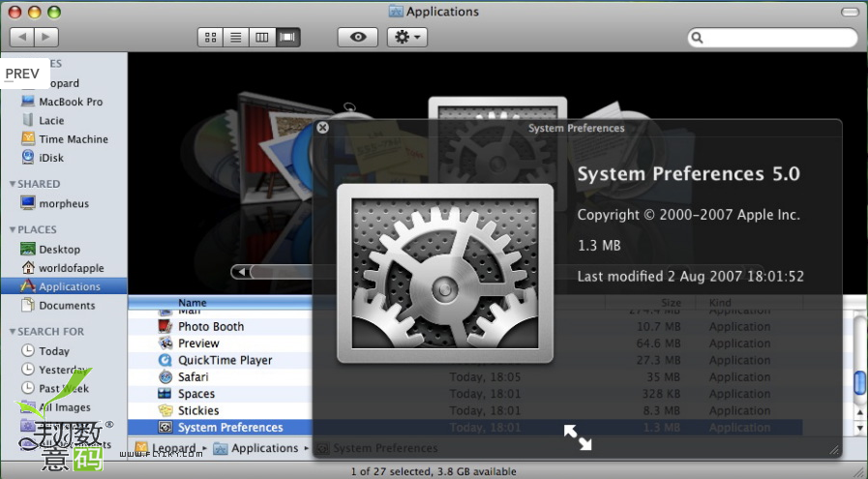Click the Time Machine sidebar icon

click(28, 138)
